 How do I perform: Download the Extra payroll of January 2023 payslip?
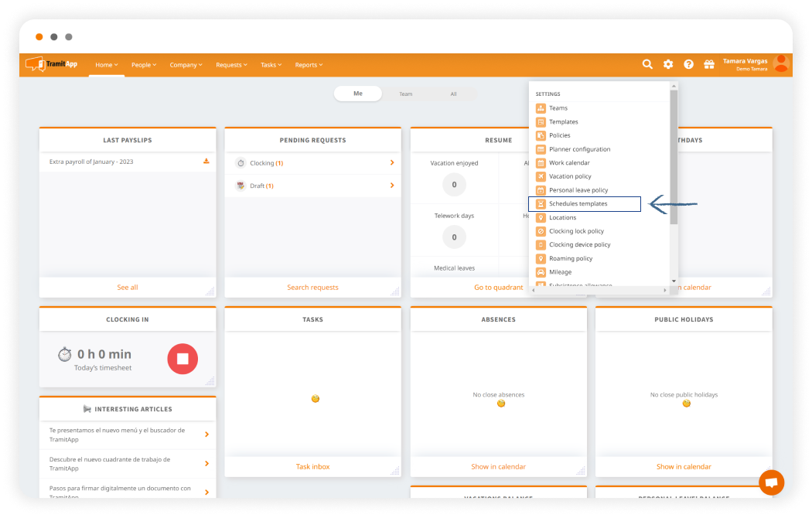point(206,162)
